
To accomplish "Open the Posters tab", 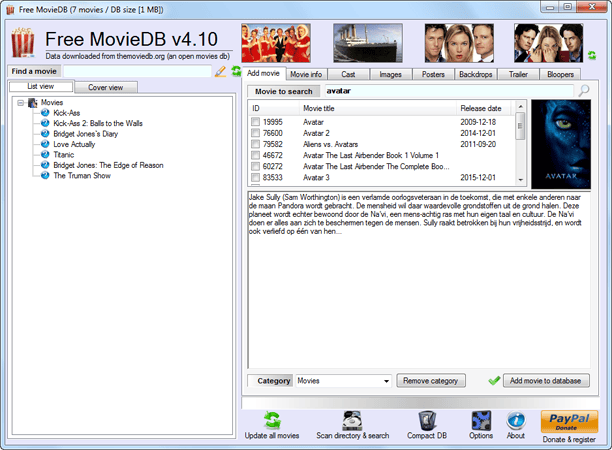I will [x=433, y=74].
